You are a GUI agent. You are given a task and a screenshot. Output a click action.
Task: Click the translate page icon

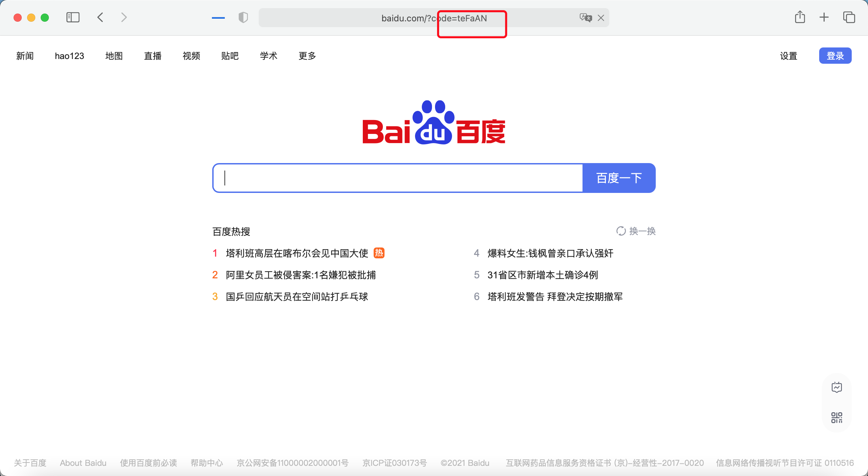coord(586,18)
